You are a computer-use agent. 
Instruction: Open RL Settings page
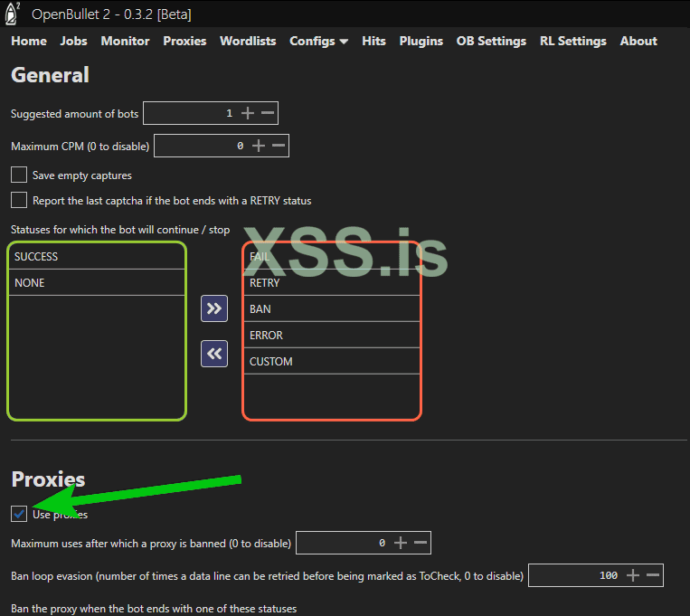click(x=573, y=41)
